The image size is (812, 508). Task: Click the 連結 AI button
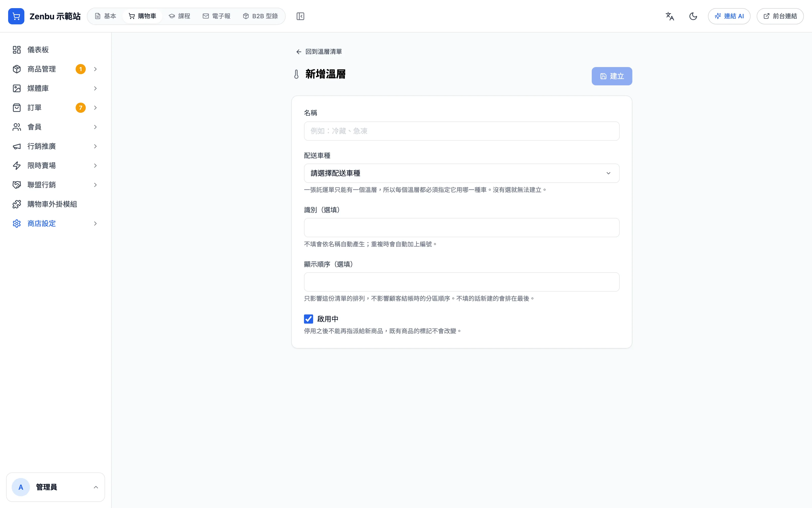[729, 16]
